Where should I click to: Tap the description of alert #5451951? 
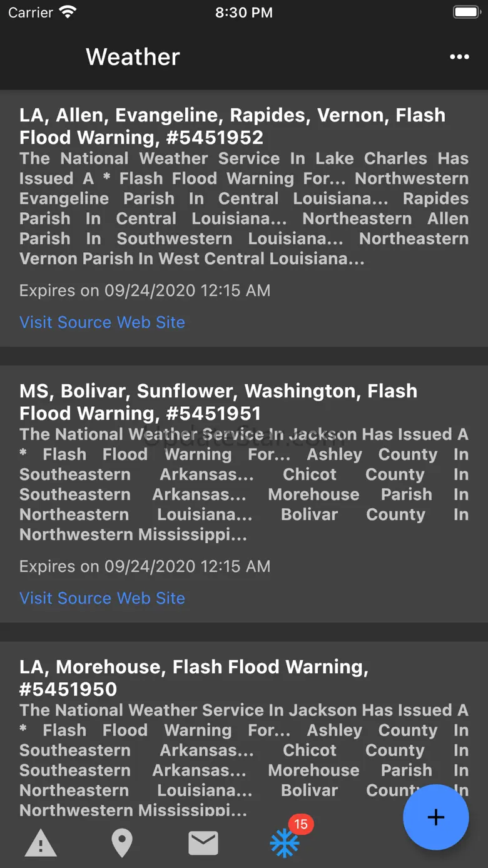click(244, 484)
